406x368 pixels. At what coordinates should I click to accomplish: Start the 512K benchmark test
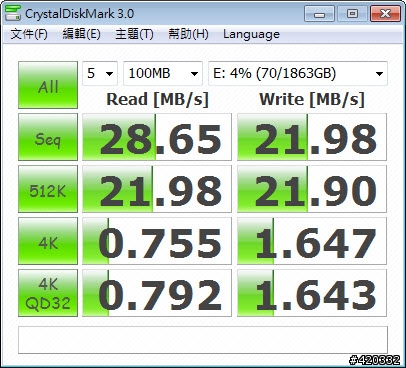(x=48, y=189)
